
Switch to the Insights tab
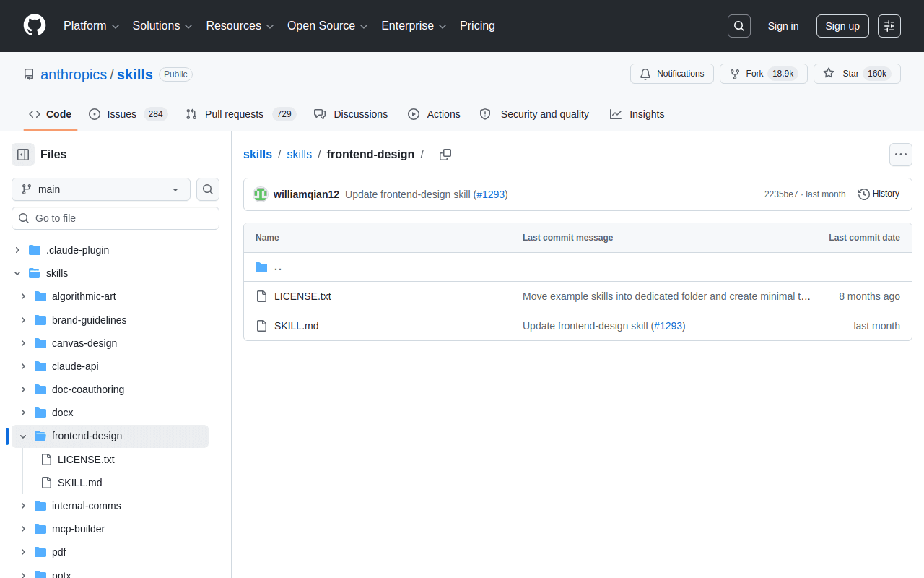click(x=637, y=114)
